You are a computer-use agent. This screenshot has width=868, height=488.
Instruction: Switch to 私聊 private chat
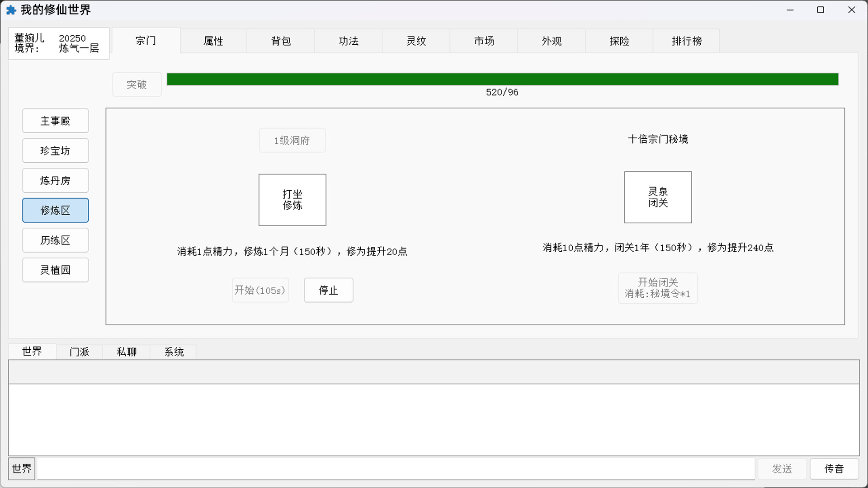click(x=126, y=352)
